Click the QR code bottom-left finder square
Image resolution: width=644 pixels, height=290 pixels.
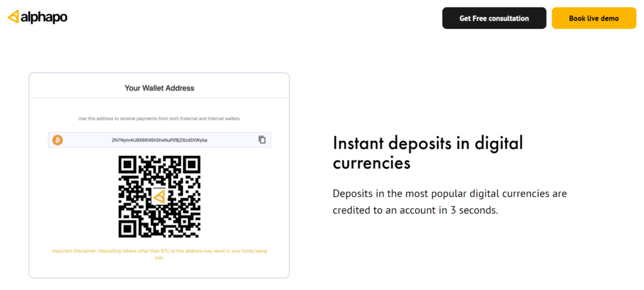pos(128,228)
